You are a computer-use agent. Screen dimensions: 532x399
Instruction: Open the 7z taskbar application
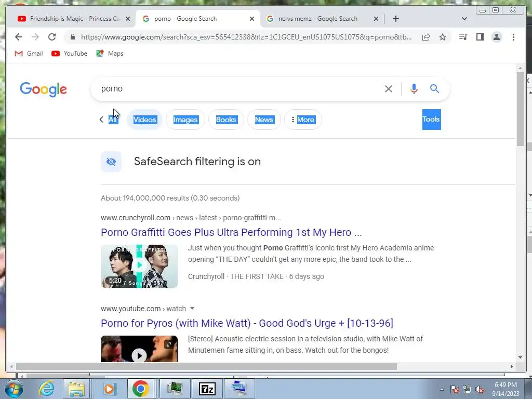coord(207,389)
